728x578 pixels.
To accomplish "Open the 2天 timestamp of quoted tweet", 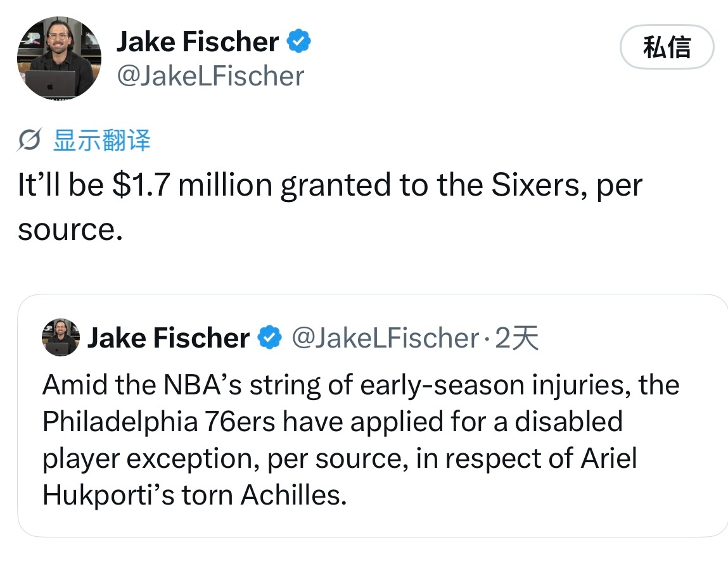I will (x=517, y=337).
